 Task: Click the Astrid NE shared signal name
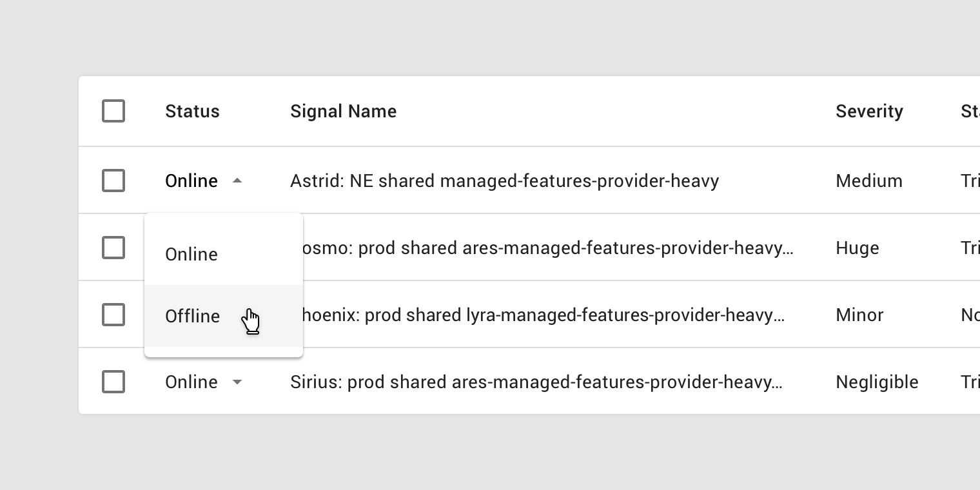click(504, 181)
